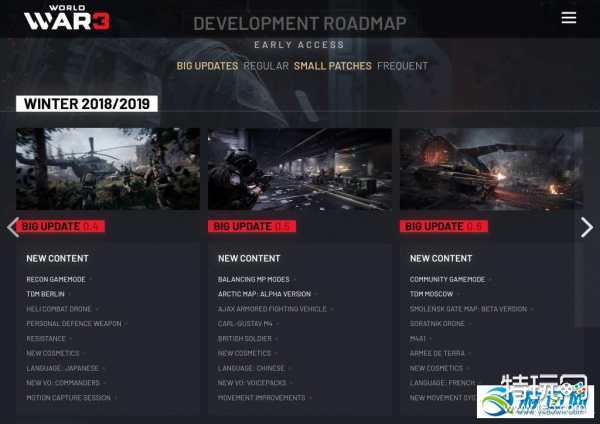Go to previous roadmap slide arrow
Image resolution: width=600 pixels, height=424 pixels.
coord(13,227)
